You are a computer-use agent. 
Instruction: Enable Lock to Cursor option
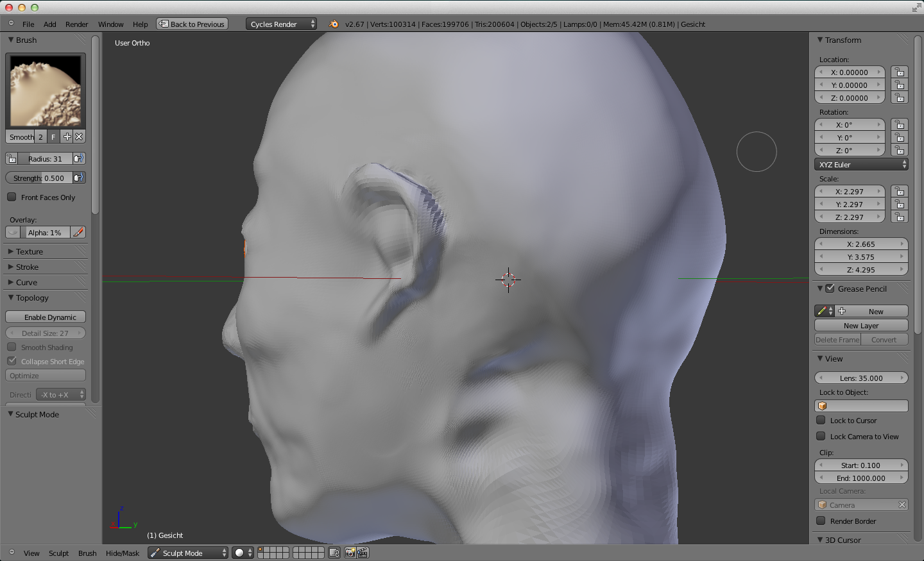coord(821,421)
